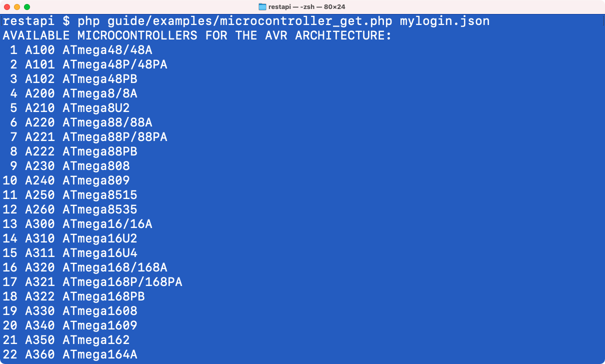The image size is (605, 364).
Task: Select the ATmega808 line
Action: (96, 166)
